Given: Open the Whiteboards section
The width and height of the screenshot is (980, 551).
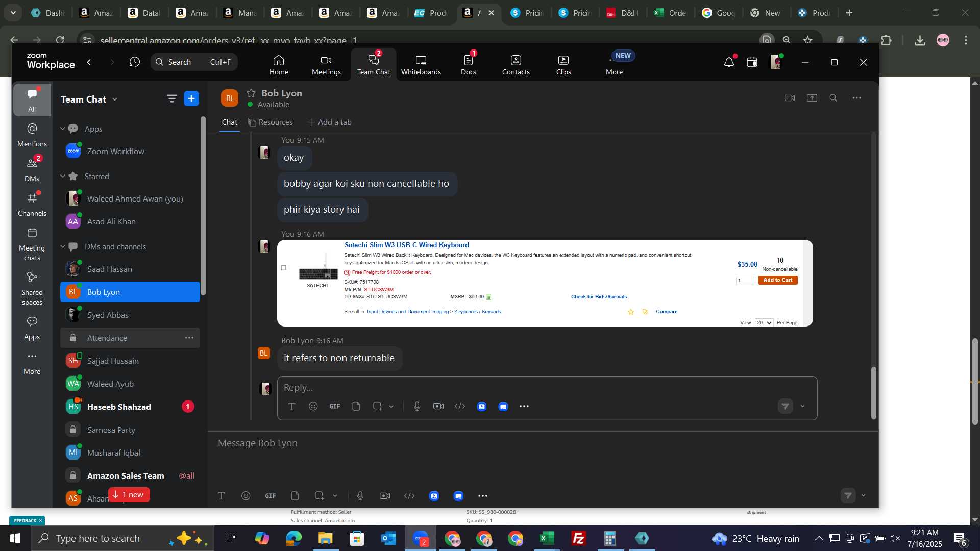Looking at the screenshot, I should (x=421, y=65).
